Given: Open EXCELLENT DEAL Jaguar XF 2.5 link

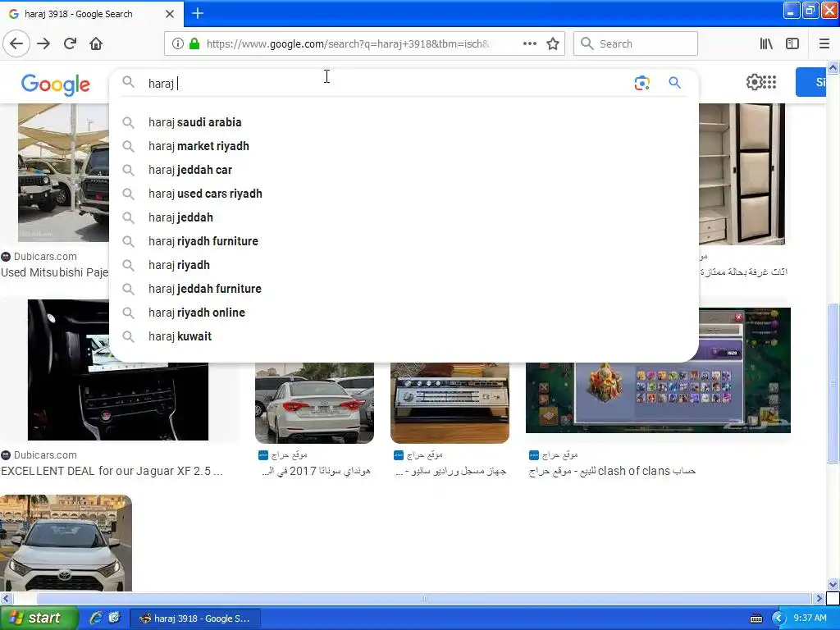Looking at the screenshot, I should (112, 471).
